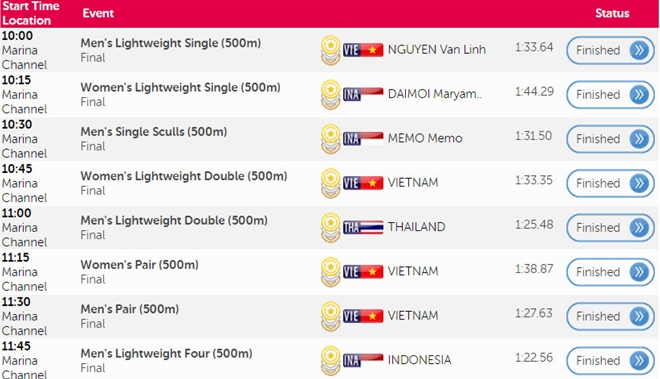660x379 pixels.
Task: Click Indonesia flag next to INDONESIA team
Action: 363,360
